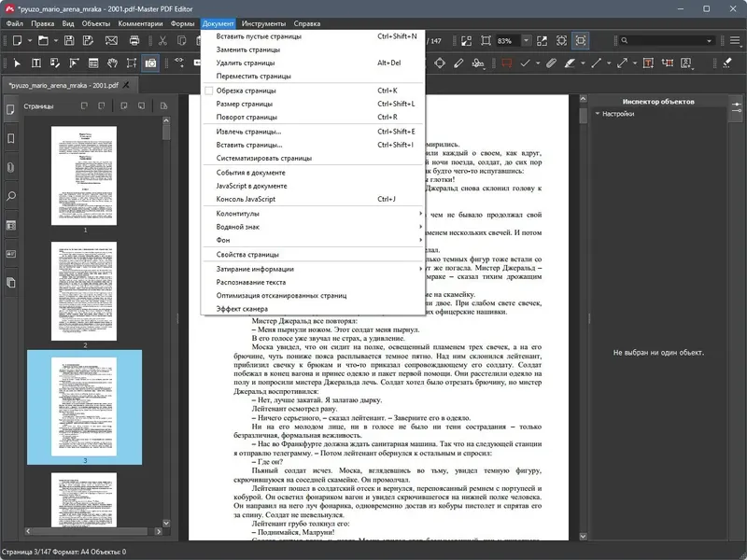Email the PDF using the envelope icon
Screen dimensions: 747x560
[111, 39]
